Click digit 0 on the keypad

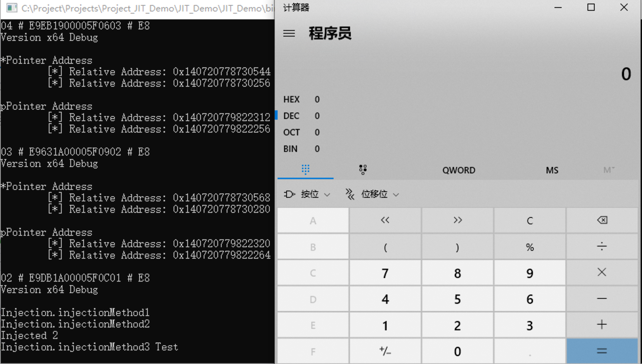(458, 351)
